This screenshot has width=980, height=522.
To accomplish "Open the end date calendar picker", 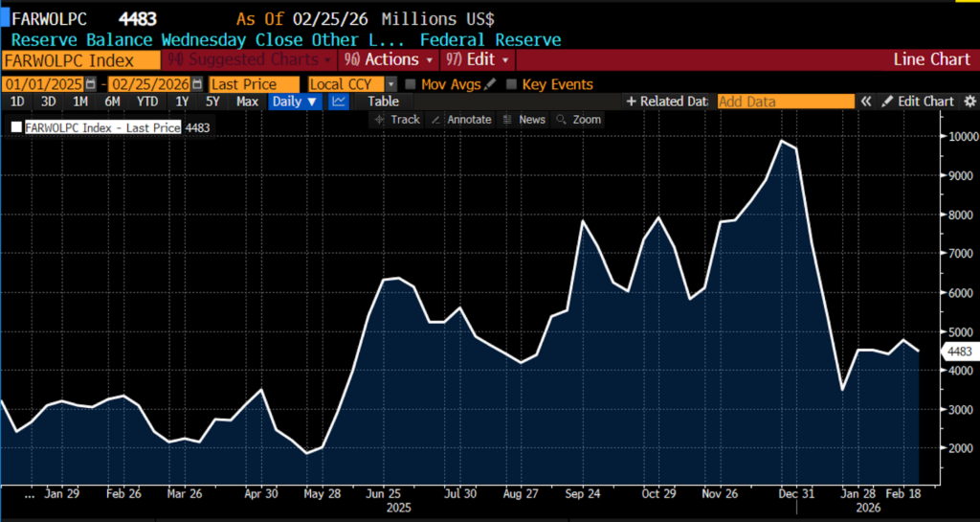I will point(197,84).
